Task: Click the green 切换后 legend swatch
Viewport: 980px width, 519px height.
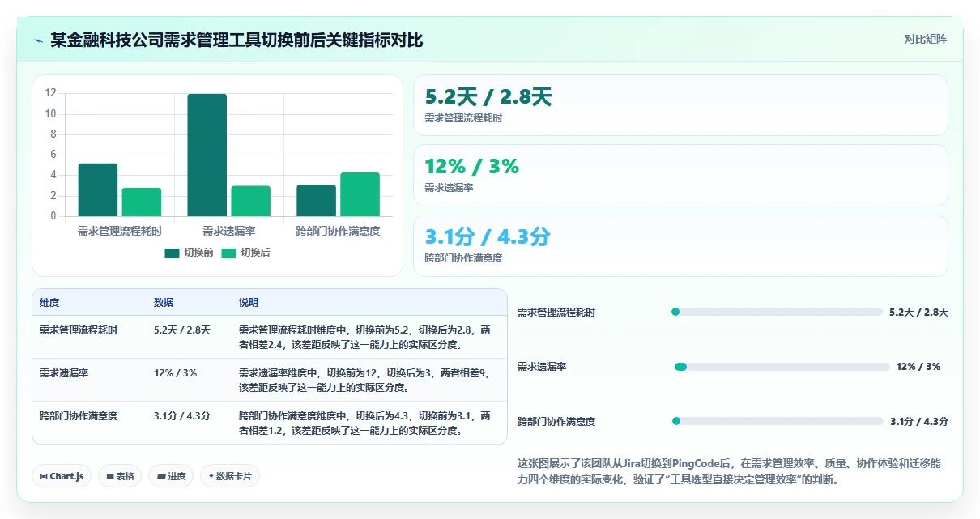Action: pyautogui.click(x=228, y=253)
